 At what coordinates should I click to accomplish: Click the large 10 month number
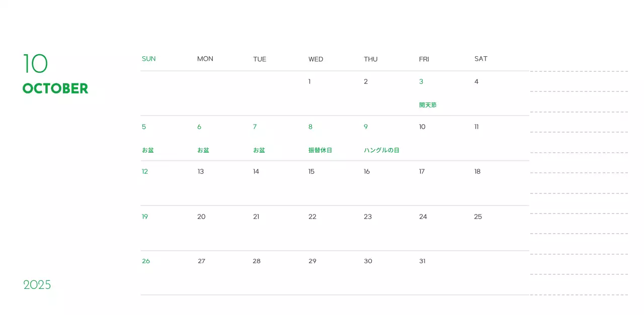pos(35,64)
